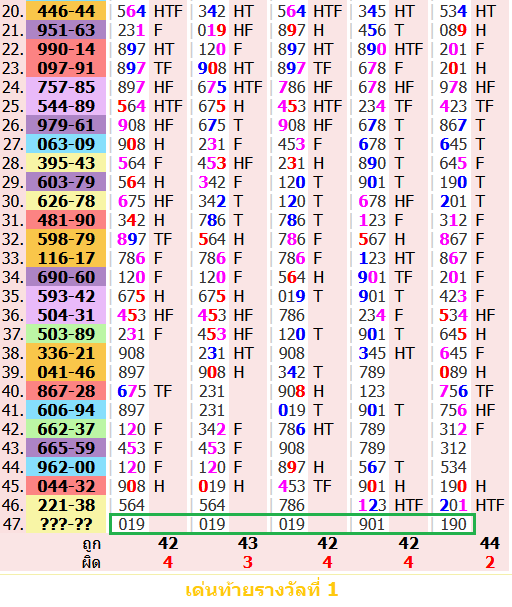Screen dimensions: 512x607
Task: Select 756 TF in row 40
Action: pos(467,391)
